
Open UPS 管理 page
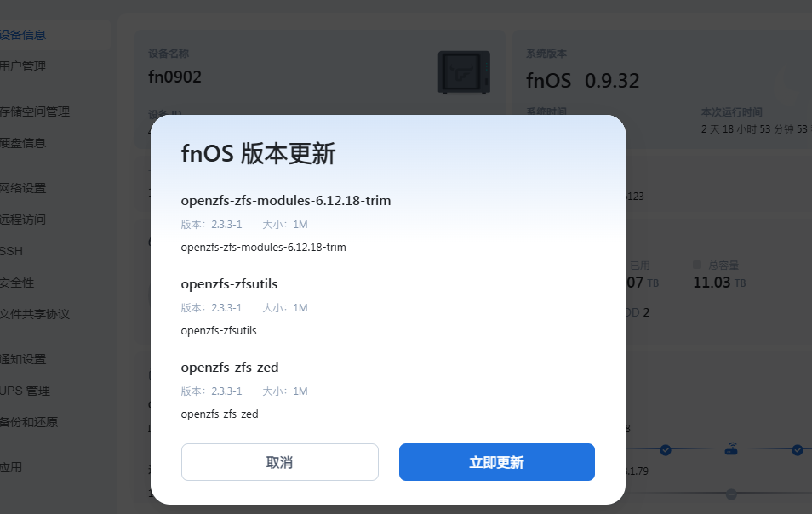(25, 391)
